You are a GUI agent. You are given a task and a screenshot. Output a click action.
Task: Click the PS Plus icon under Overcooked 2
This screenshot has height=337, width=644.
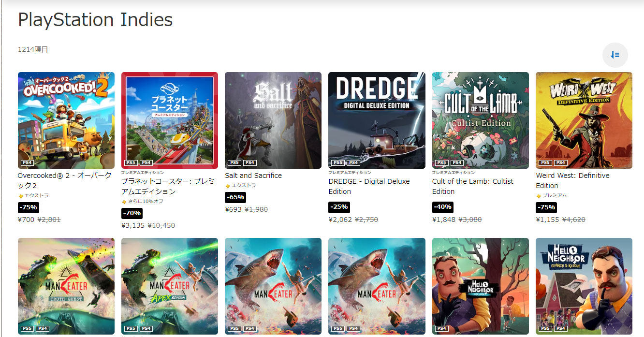point(21,196)
